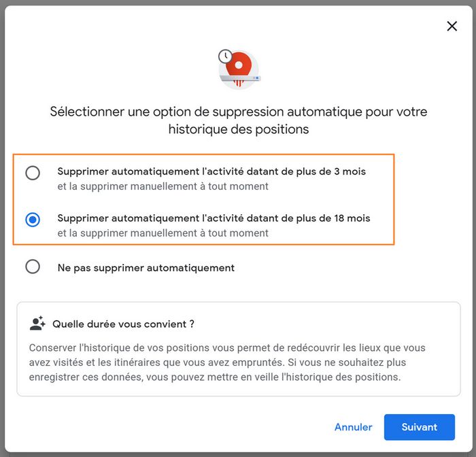Click the Quelle durée vous convient heading
This screenshot has width=476, height=457.
click(123, 324)
